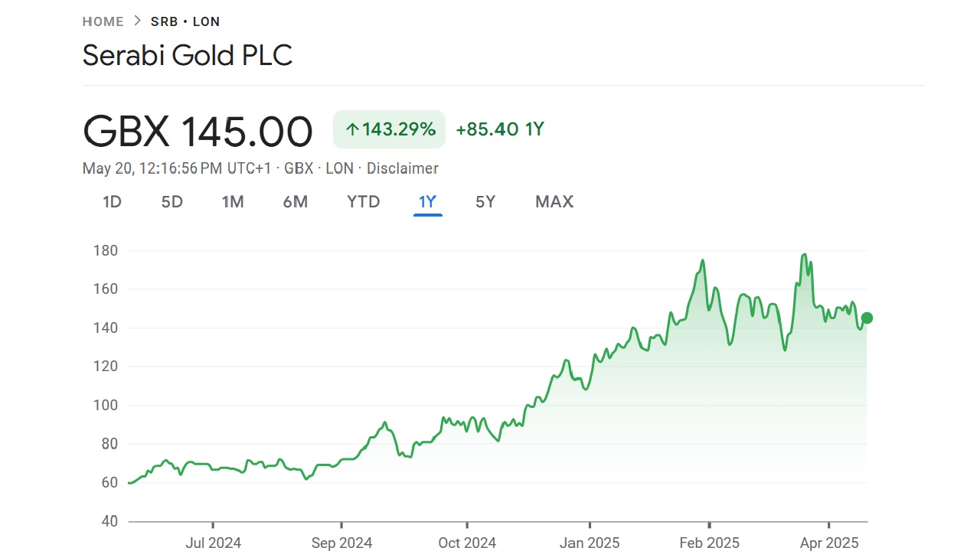Screen dimensions: 980x551
Task: Click the green endpoint dot on the chart
Action: [x=866, y=318]
